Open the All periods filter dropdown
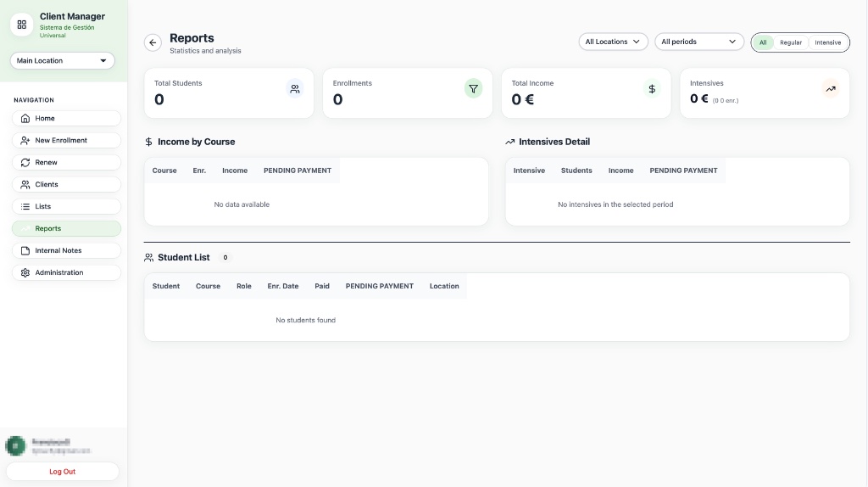 click(x=699, y=42)
